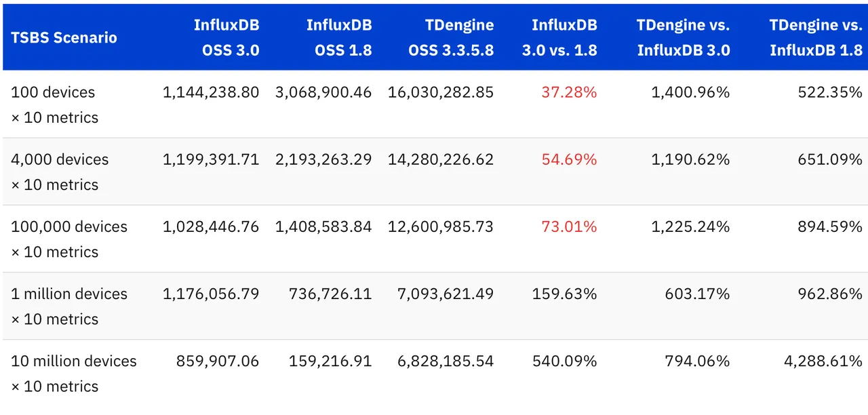868x415 pixels.
Task: Click the InfluxDB 3.0 vs. 1.8 header
Action: (x=564, y=37)
